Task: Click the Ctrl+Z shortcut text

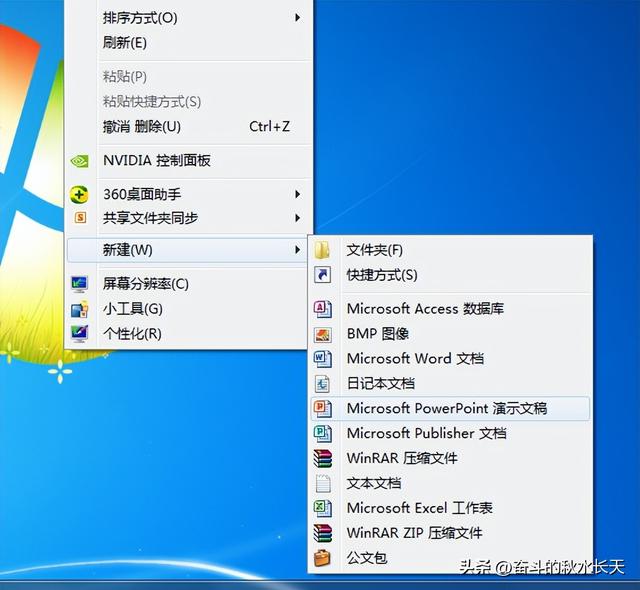Action: point(269,126)
